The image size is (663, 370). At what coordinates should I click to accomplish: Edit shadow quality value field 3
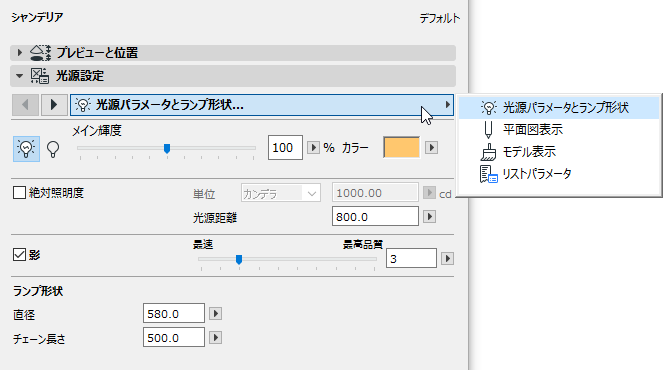[411, 258]
